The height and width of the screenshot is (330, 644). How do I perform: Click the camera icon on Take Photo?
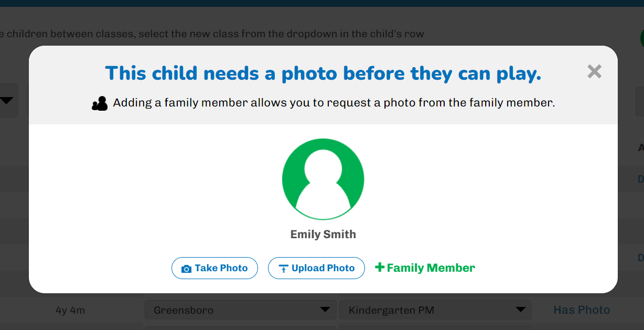pos(186,269)
